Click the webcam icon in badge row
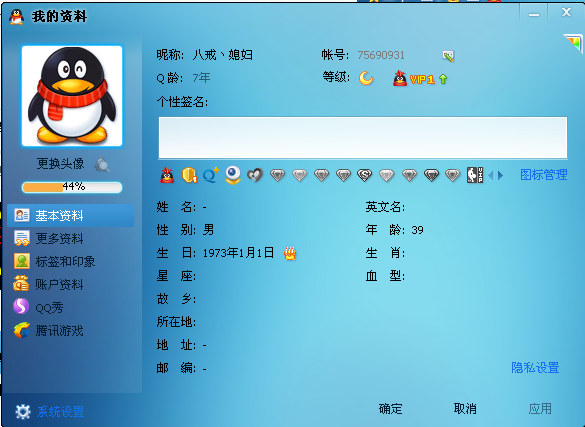The width and height of the screenshot is (585, 427). [x=233, y=175]
